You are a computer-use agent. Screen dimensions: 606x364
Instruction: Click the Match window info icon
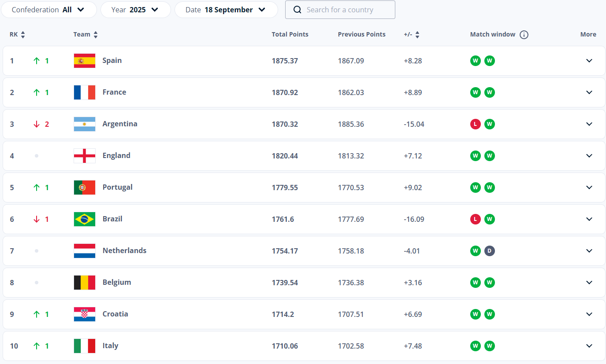click(x=524, y=35)
